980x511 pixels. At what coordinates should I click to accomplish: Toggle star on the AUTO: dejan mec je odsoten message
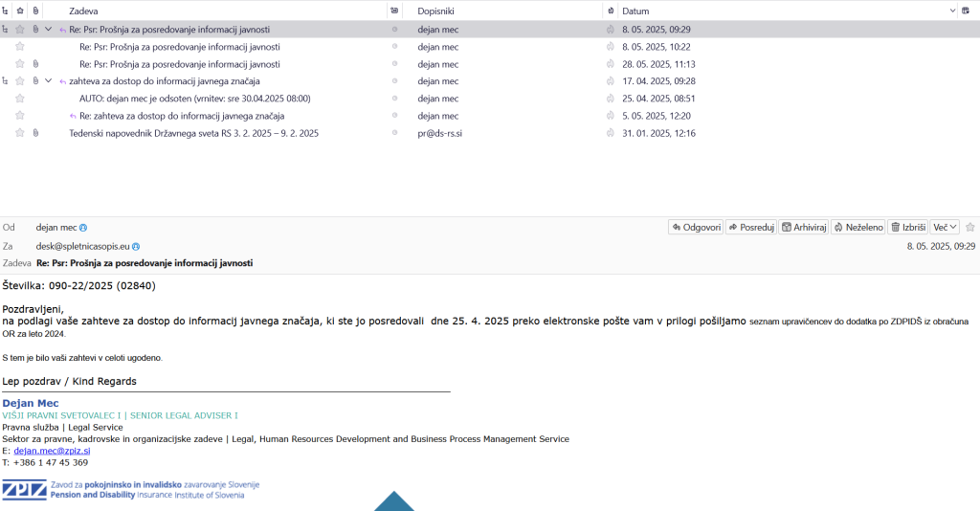tap(20, 99)
